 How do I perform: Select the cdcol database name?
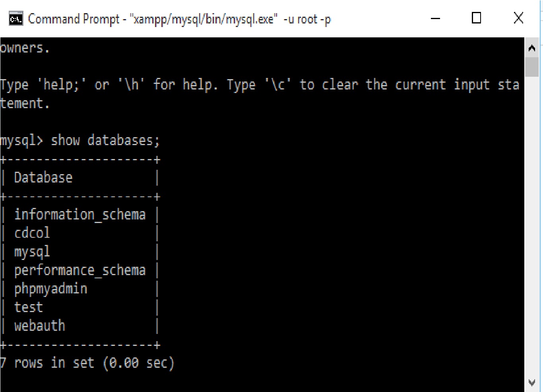(32, 233)
